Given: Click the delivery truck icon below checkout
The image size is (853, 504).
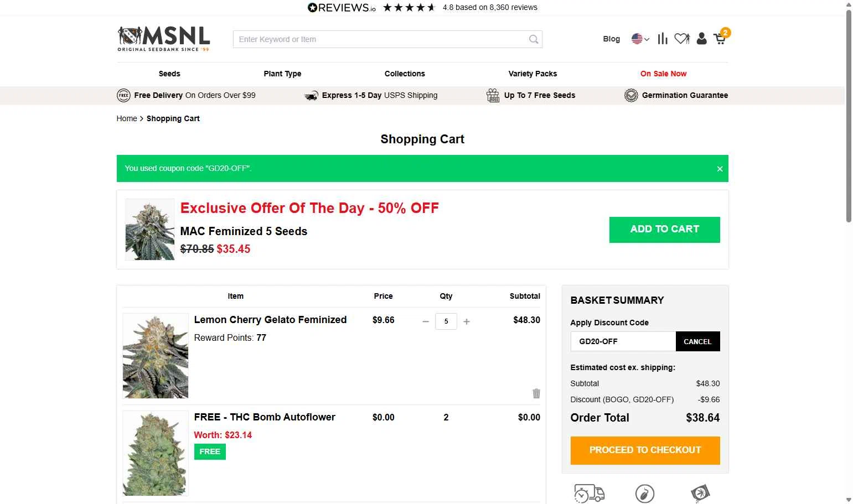Looking at the screenshot, I should coord(590,493).
